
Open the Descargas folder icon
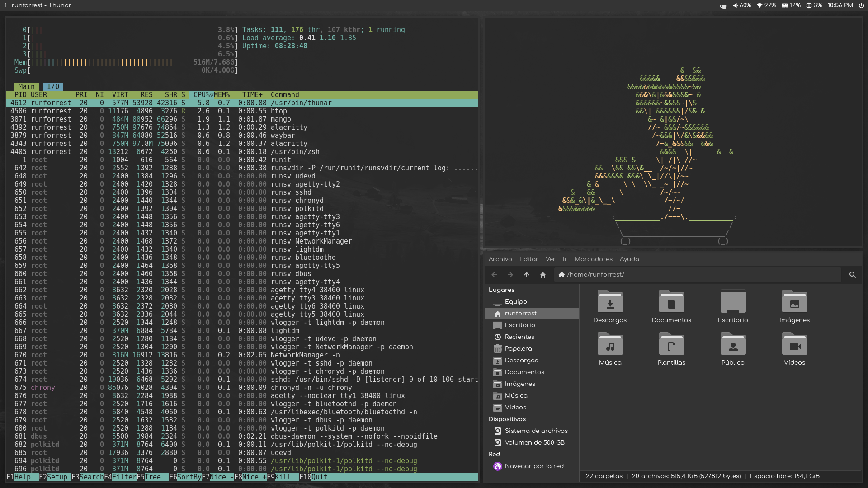[610, 302]
